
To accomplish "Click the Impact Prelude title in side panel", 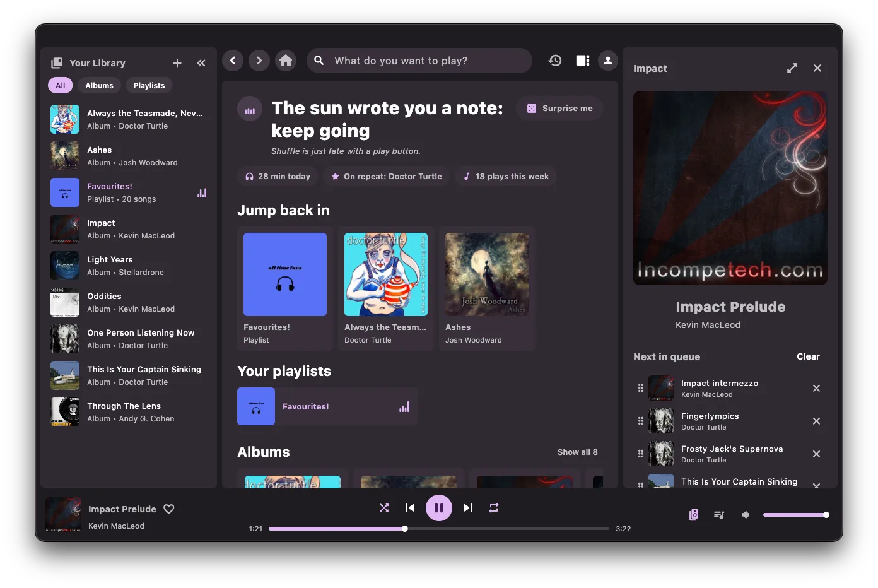I will 730,307.
